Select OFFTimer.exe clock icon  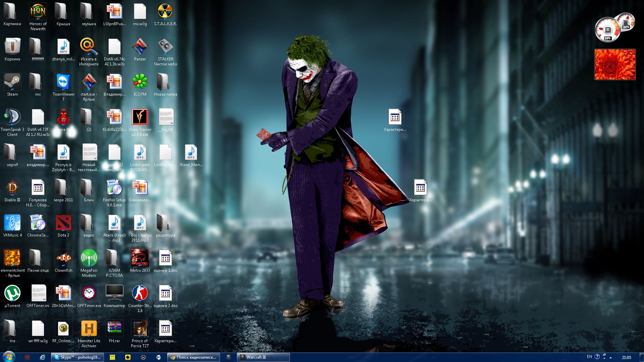coord(89,296)
